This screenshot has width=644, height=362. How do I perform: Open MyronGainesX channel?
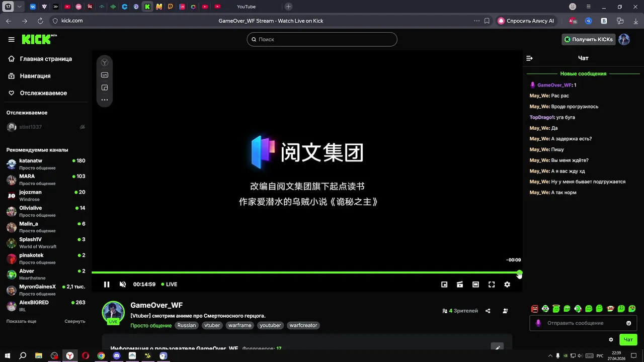click(46, 290)
